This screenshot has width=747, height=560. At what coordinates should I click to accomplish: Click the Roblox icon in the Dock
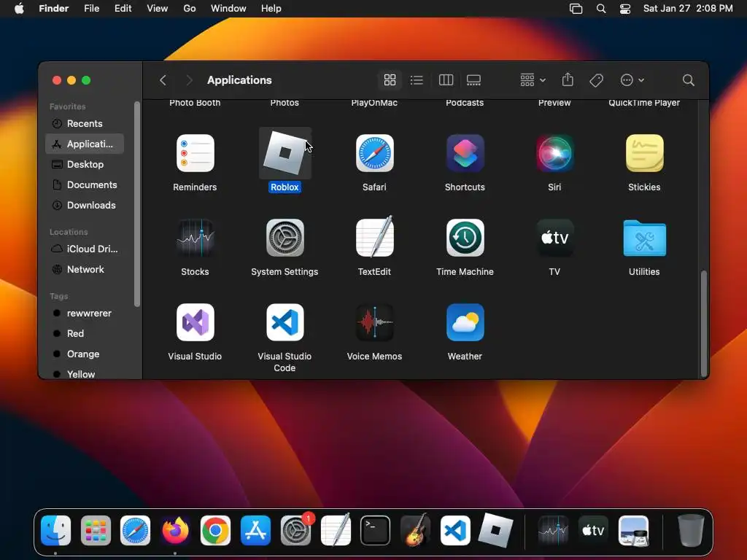[495, 530]
